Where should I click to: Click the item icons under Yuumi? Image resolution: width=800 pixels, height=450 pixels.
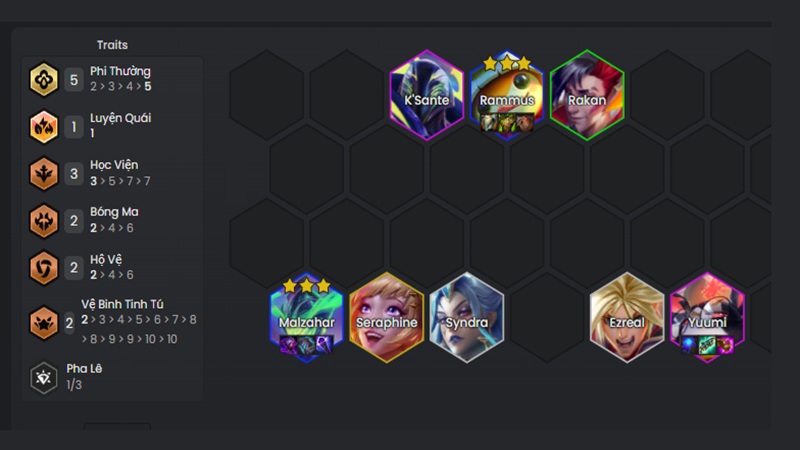707,345
